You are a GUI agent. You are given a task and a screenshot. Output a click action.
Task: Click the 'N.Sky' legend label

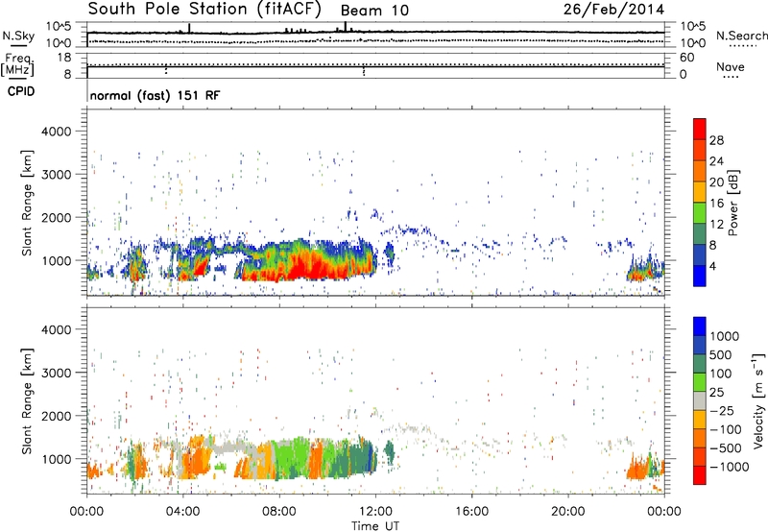pos(18,36)
